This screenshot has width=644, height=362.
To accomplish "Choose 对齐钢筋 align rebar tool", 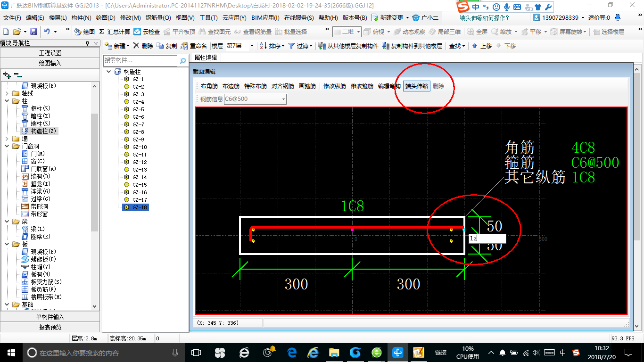I will point(283,86).
